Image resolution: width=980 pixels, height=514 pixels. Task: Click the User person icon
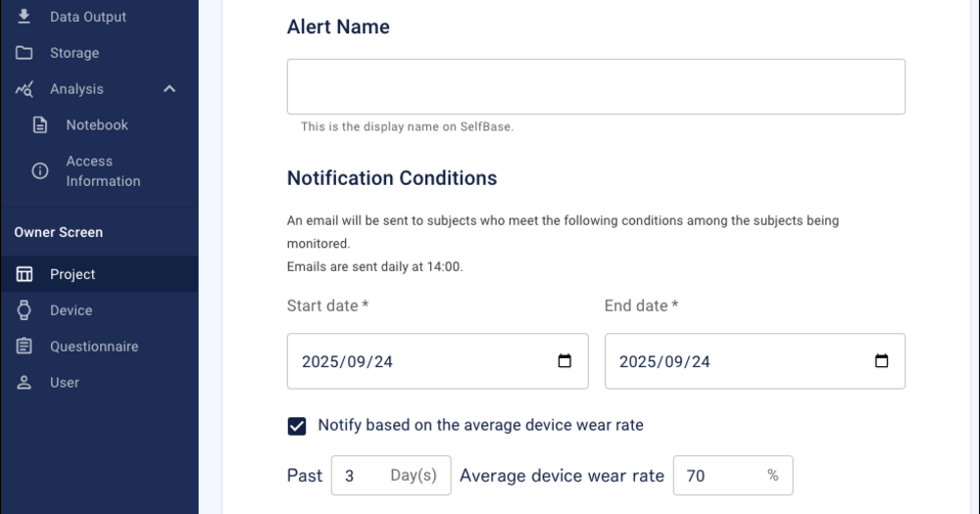24,383
